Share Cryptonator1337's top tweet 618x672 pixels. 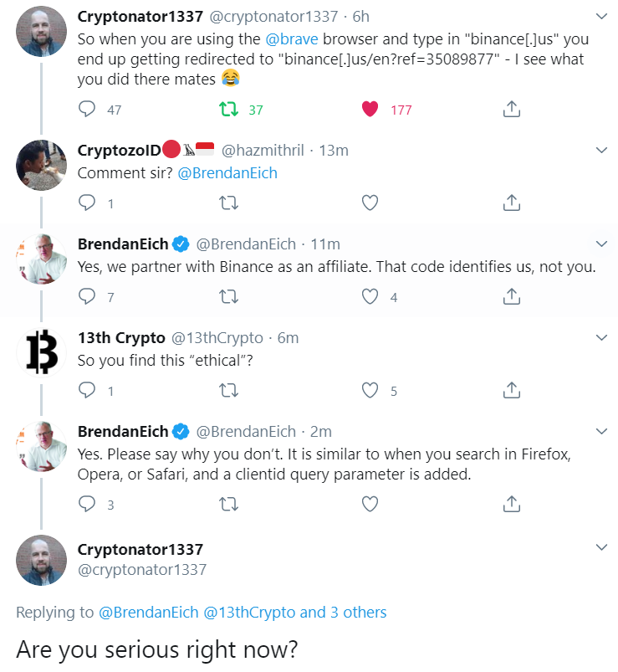512,110
